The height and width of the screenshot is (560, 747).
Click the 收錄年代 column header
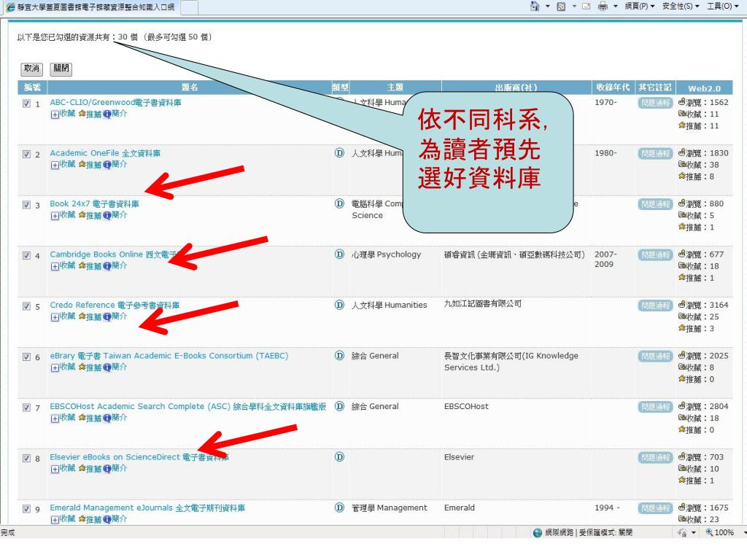point(613,87)
